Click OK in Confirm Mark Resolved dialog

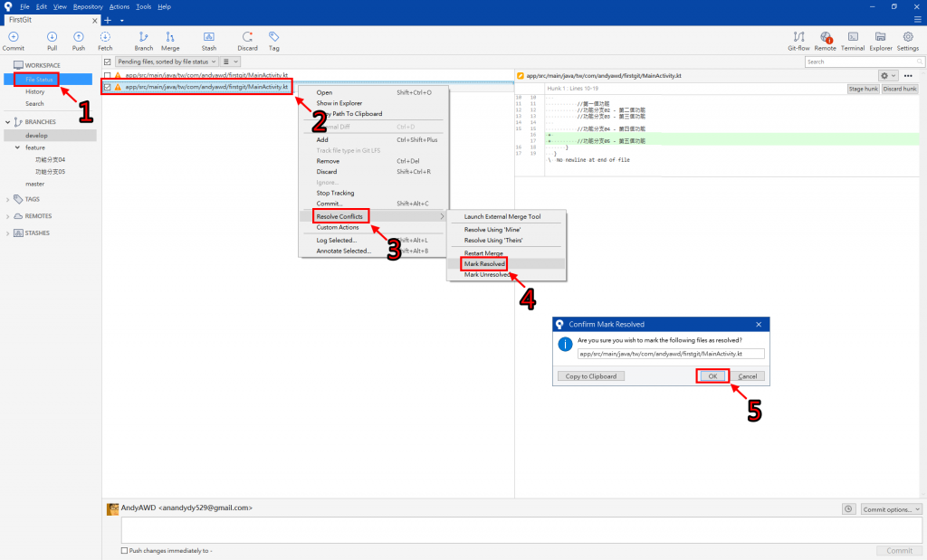712,376
